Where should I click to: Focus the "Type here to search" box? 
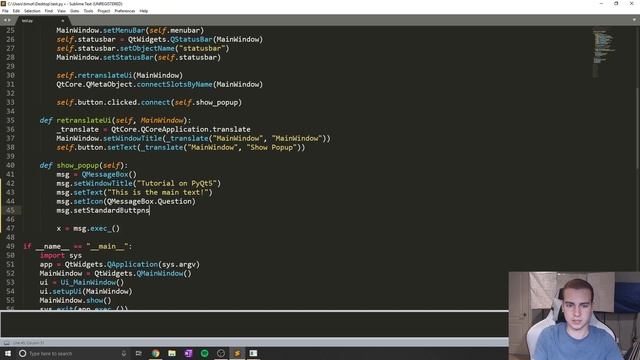73,353
